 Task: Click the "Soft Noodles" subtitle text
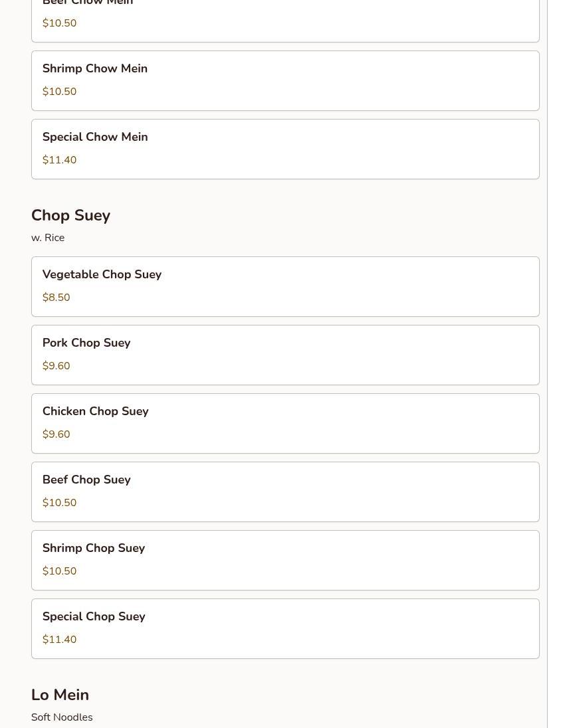click(62, 717)
